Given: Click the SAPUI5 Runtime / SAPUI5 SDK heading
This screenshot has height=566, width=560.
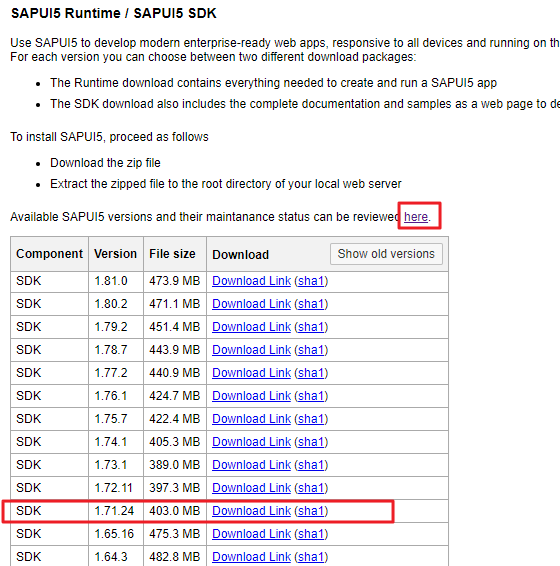Looking at the screenshot, I should pos(114,13).
